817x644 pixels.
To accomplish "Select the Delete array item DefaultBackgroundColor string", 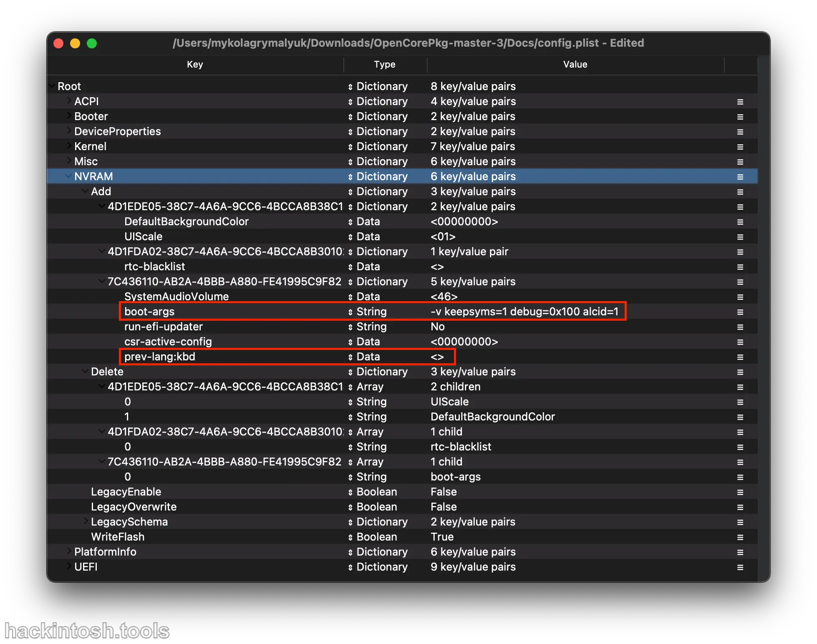I will 492,417.
